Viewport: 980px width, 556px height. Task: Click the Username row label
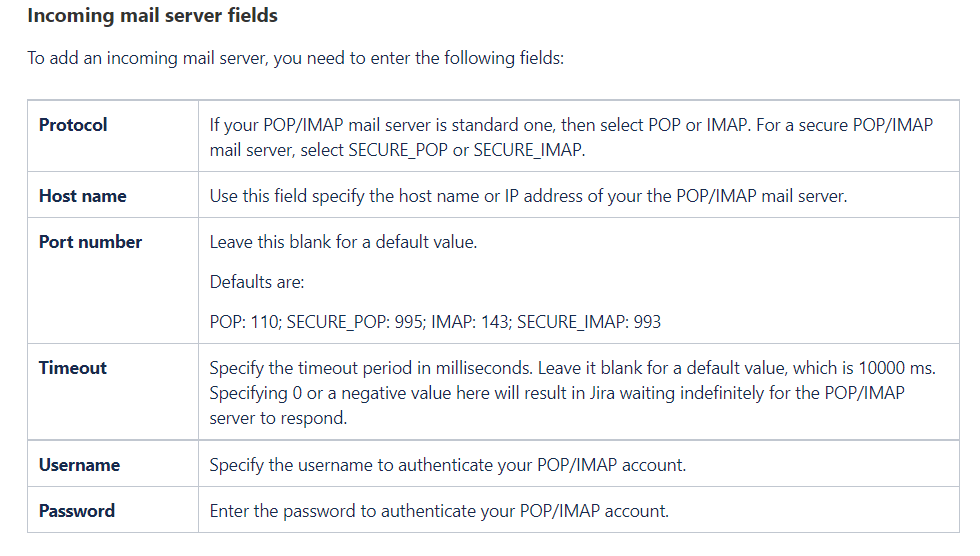[79, 465]
